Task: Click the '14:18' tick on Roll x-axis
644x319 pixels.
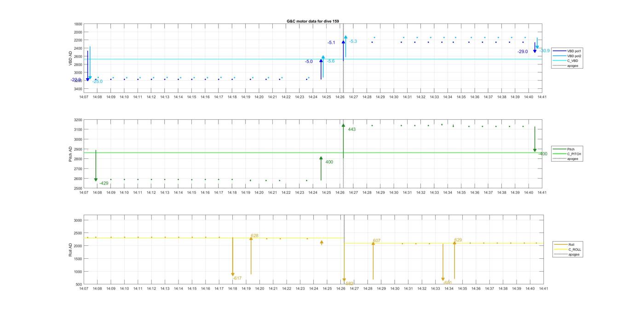Action: point(233,289)
